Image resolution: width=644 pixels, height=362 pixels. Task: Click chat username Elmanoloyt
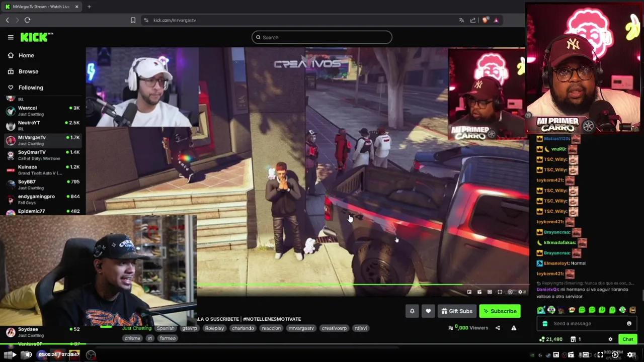[x=556, y=263]
